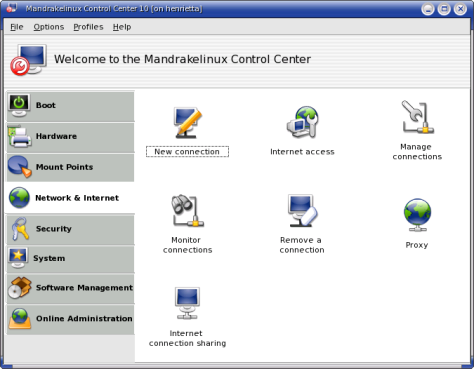474x369 pixels.
Task: Minimize the Control Center window
Action: [x=428, y=9]
